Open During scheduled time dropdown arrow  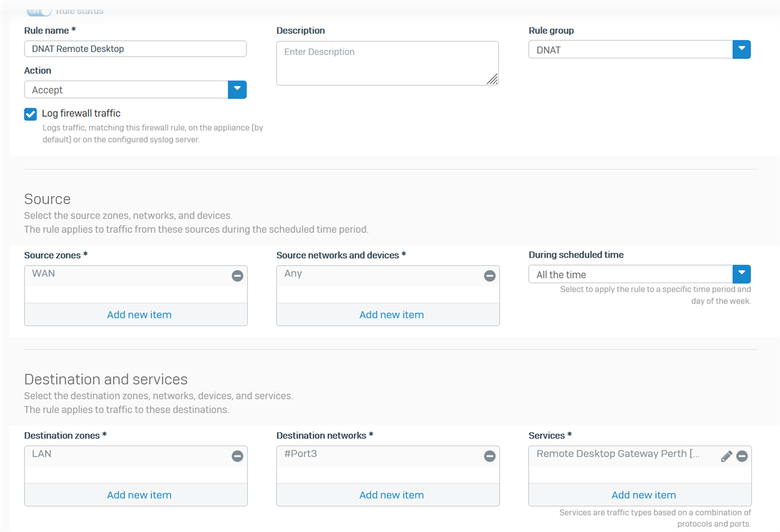(x=742, y=274)
